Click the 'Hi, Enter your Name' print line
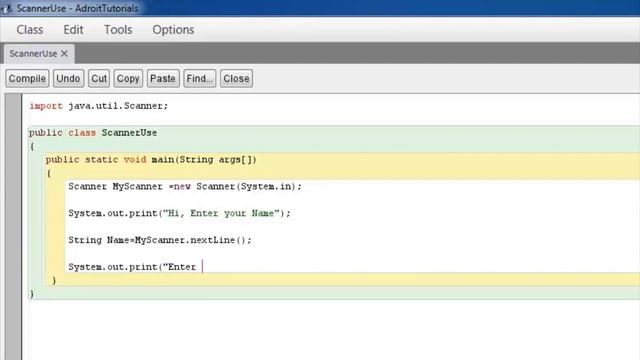The height and width of the screenshot is (360, 640). click(180, 213)
